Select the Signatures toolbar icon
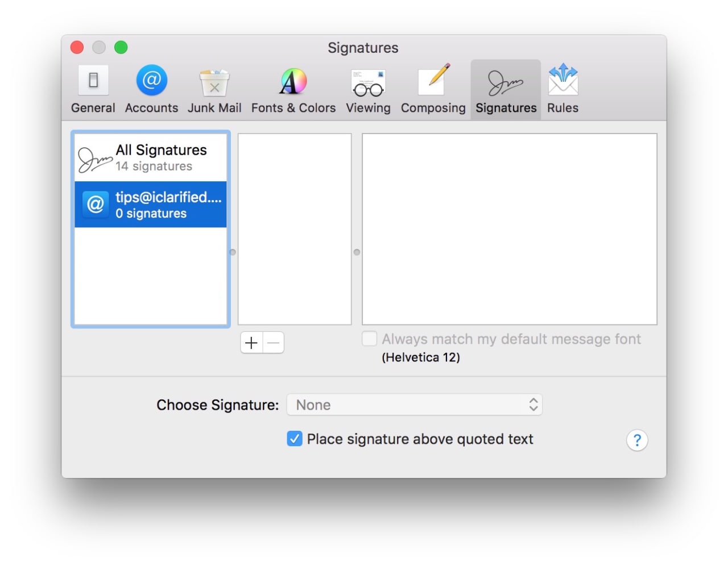 [x=505, y=89]
